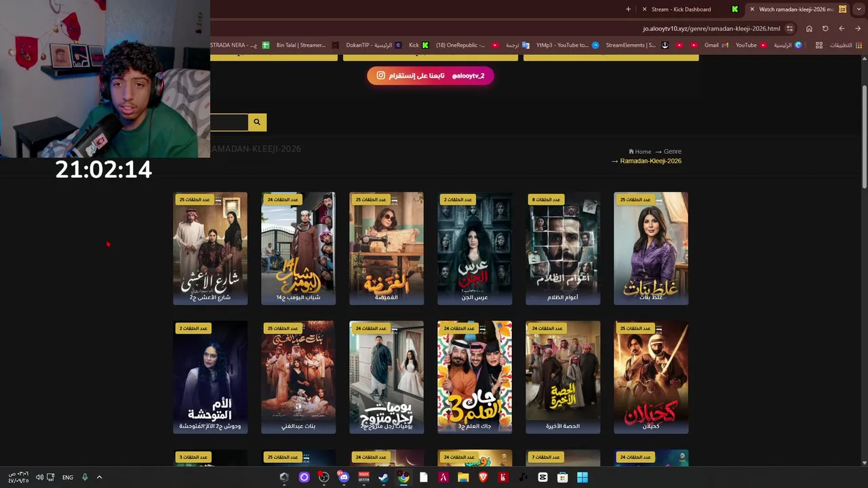Image resolution: width=868 pixels, height=488 pixels.
Task: Click the Ramadan-Kleeji-2026 breadcrumb
Action: tap(650, 161)
